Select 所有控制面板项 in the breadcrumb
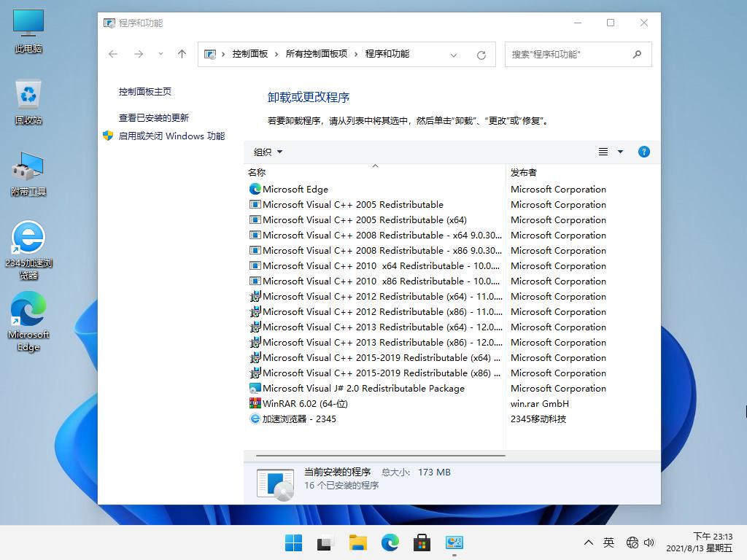This screenshot has width=747, height=560. coord(317,54)
